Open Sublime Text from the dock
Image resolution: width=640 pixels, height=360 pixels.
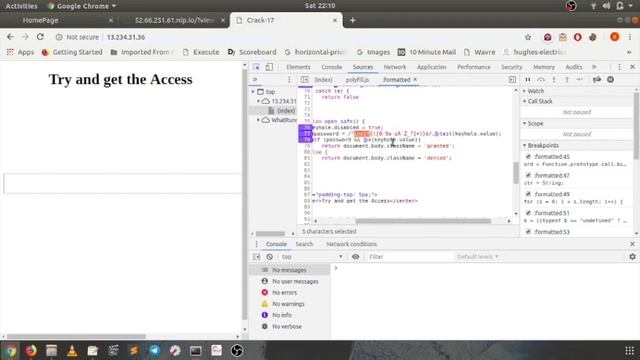[x=134, y=351]
